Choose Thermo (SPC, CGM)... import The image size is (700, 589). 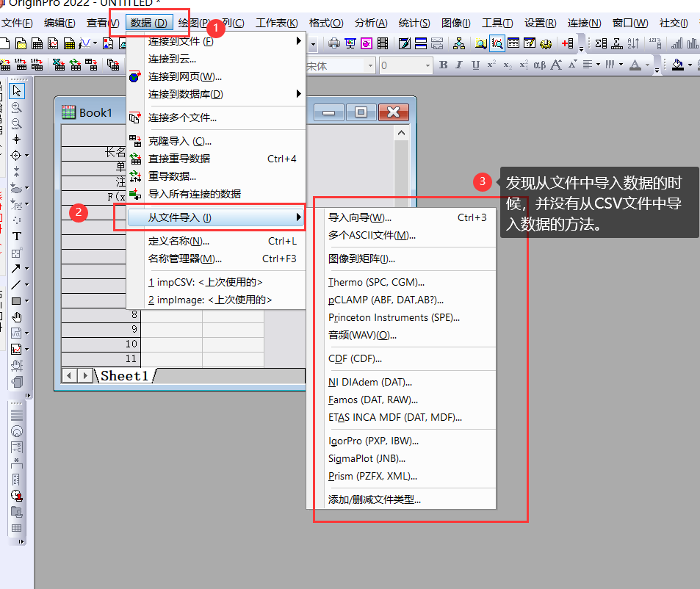click(x=401, y=283)
